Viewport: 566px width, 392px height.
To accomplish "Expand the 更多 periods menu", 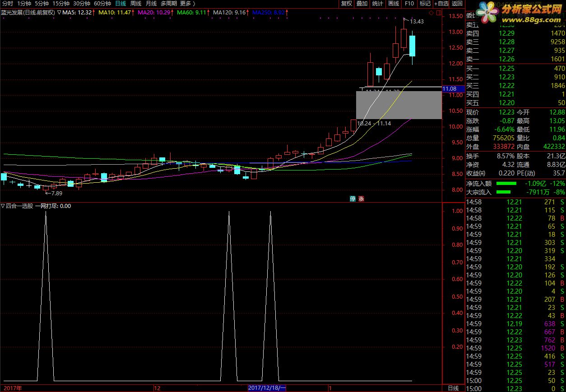I will coord(187,3).
